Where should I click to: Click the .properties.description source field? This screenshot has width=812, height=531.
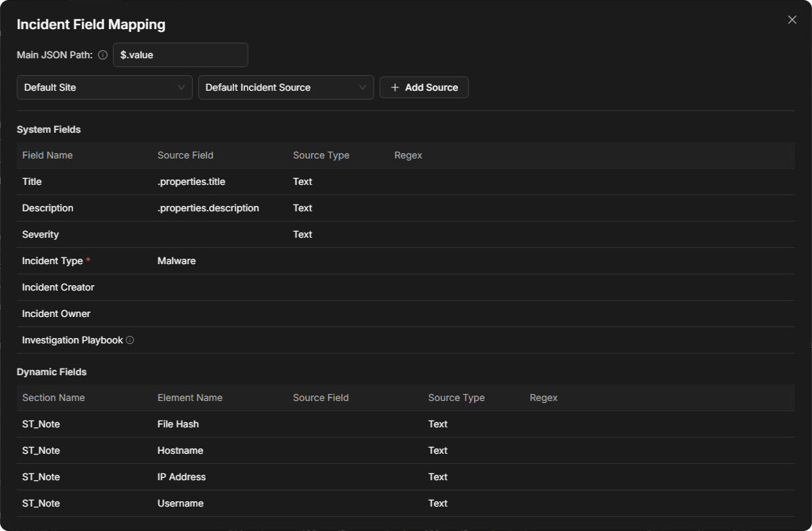pos(208,208)
